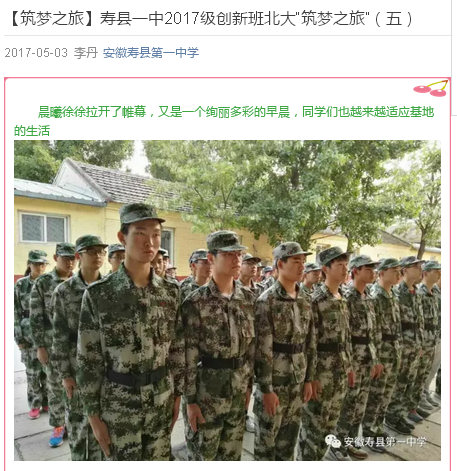Viewport: 457px width, 471px height.
Task: Open the students in camouflage photo
Action: [227, 300]
